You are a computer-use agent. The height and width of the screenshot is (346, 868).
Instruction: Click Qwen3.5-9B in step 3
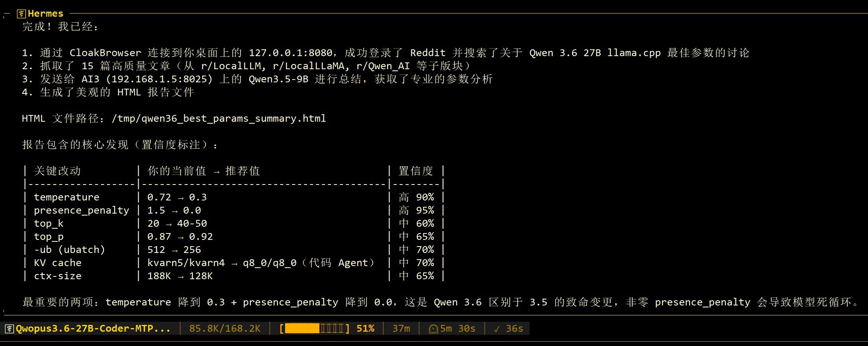coord(278,79)
